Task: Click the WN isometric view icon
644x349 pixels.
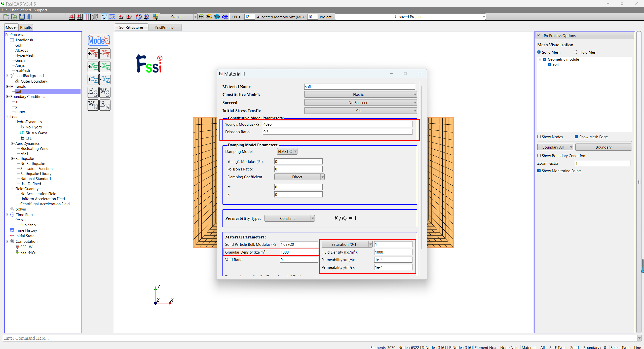Action: click(x=93, y=105)
